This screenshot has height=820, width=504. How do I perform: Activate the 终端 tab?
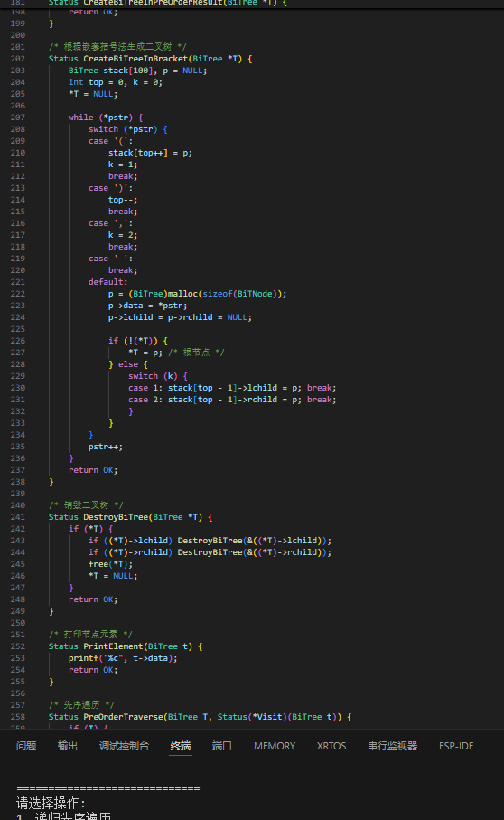181,746
